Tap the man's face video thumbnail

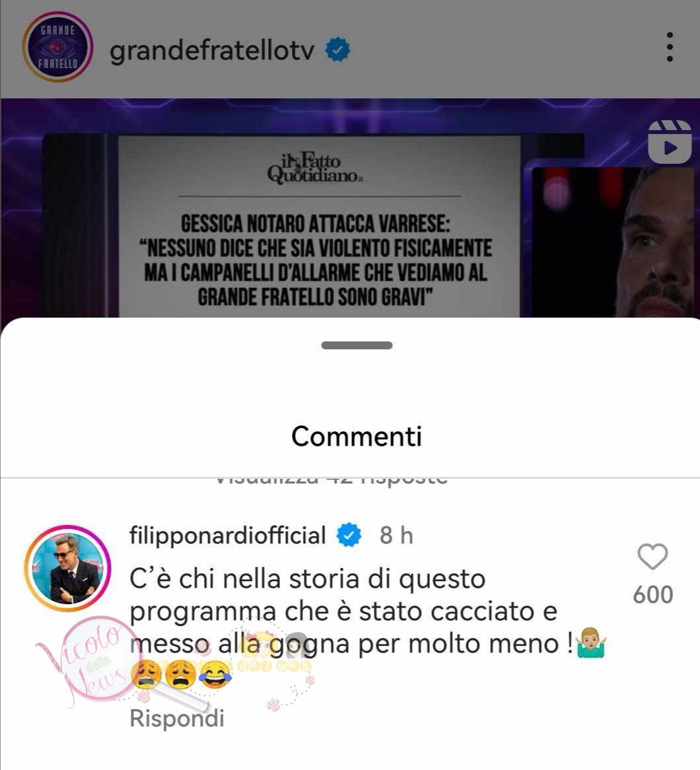(x=613, y=242)
